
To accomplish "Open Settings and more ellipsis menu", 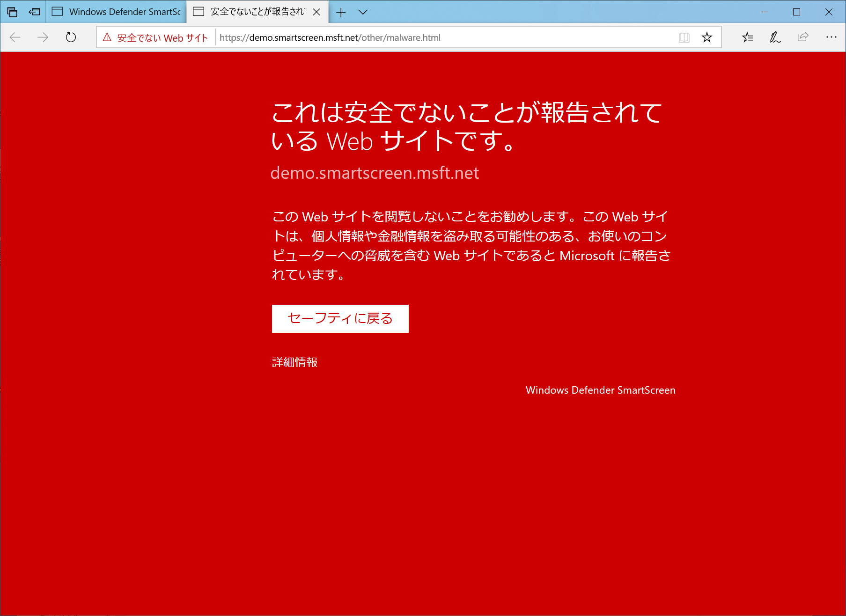I will coord(831,37).
